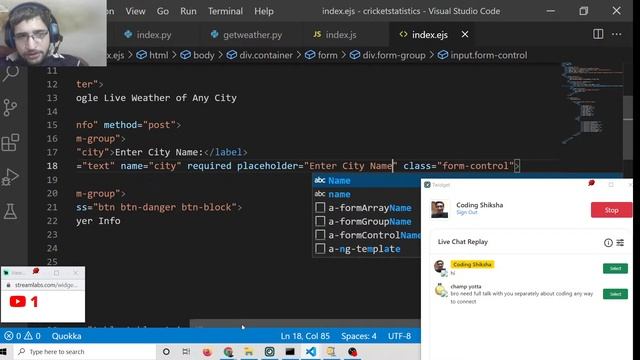Choose the lowercase name suggestion
Viewport: 640px width, 360px height.
(367, 194)
